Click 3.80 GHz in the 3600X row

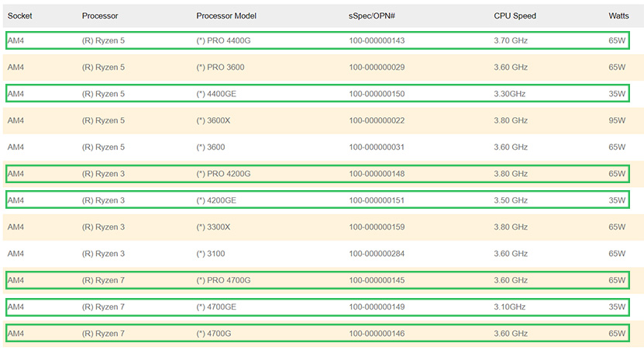(x=511, y=120)
